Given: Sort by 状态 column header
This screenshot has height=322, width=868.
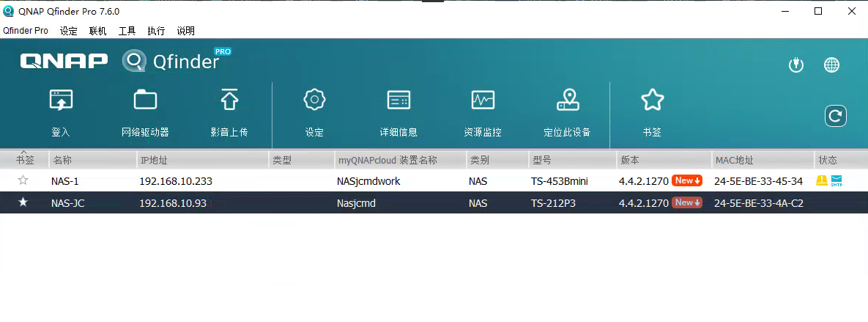Looking at the screenshot, I should [842, 160].
